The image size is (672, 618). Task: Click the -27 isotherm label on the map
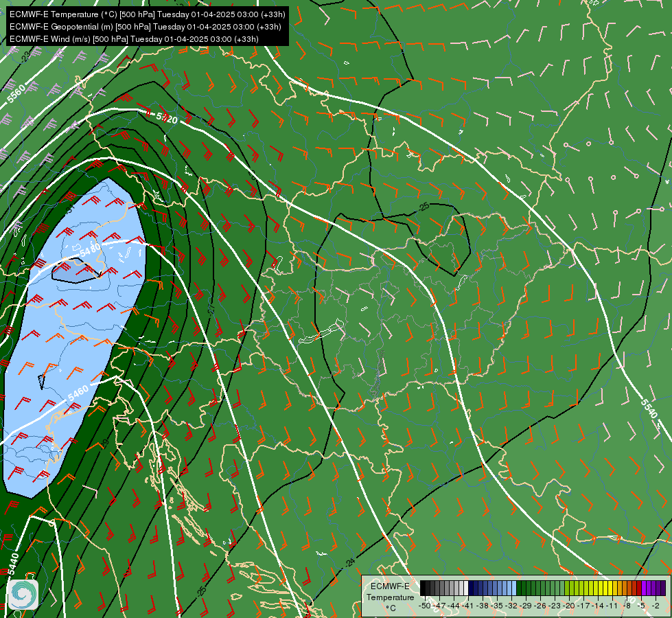[x=211, y=310]
